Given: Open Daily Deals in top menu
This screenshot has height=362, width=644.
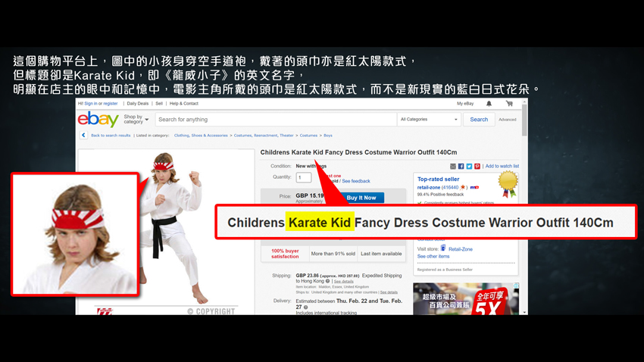Looking at the screenshot, I should (138, 104).
